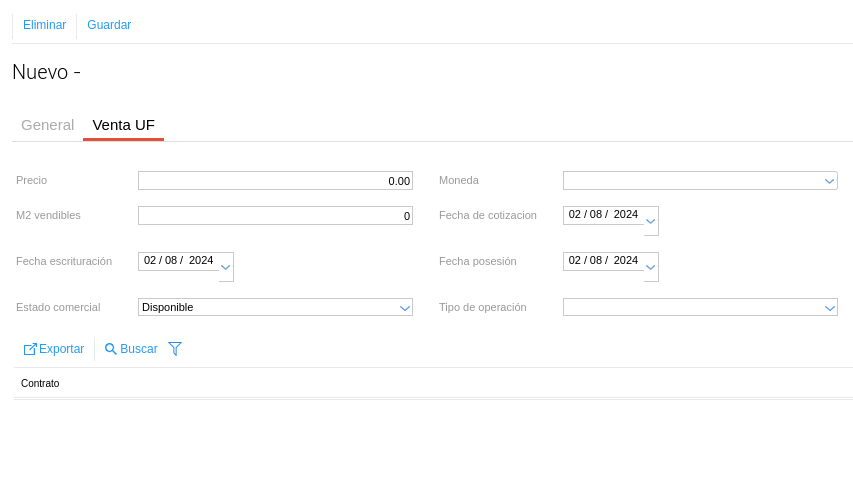Click the Exportar link label
Image resolution: width=853 pixels, height=488 pixels.
click(x=61, y=349)
